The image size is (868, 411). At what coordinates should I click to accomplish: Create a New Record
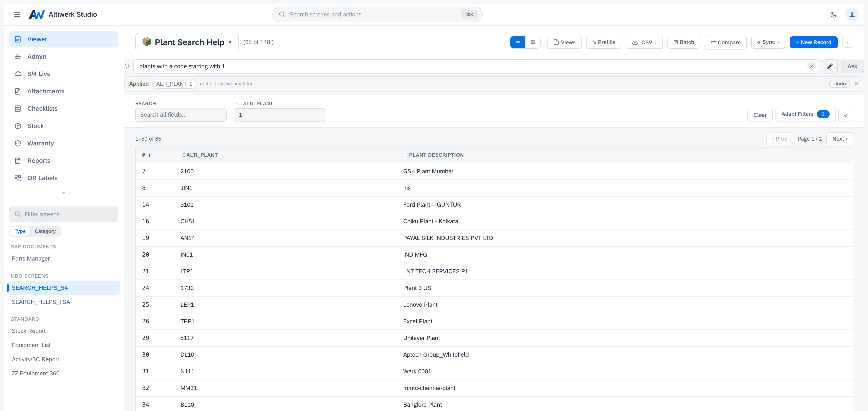pyautogui.click(x=813, y=42)
